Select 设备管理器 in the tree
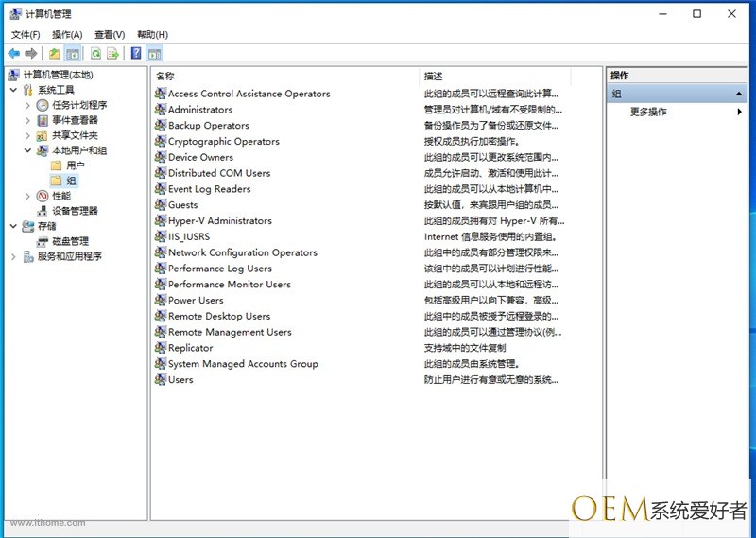The image size is (756, 538). [75, 211]
